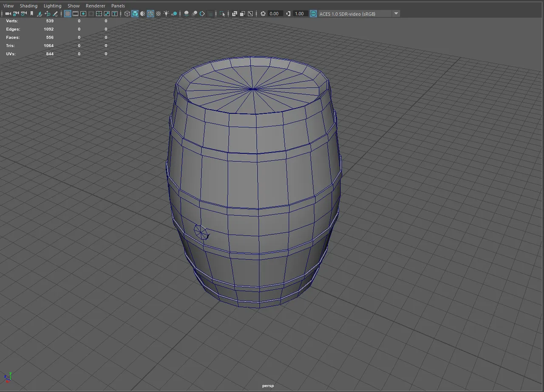Toggle the viewport Grid display
The image size is (544, 392).
click(x=68, y=14)
